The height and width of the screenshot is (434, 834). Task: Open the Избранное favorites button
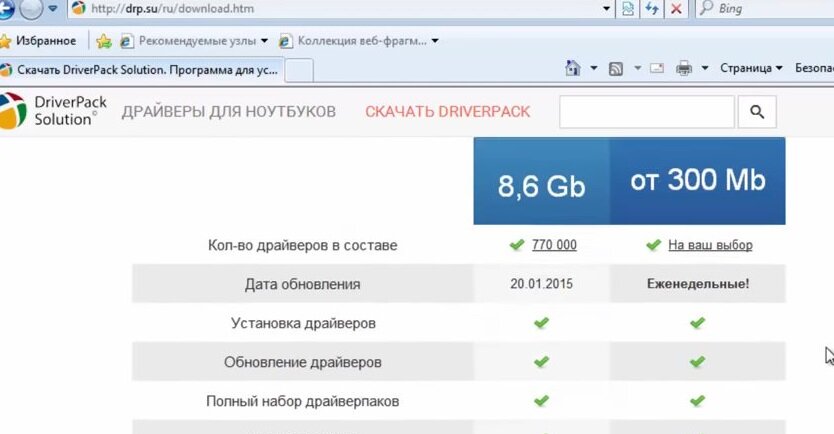[x=38, y=41]
